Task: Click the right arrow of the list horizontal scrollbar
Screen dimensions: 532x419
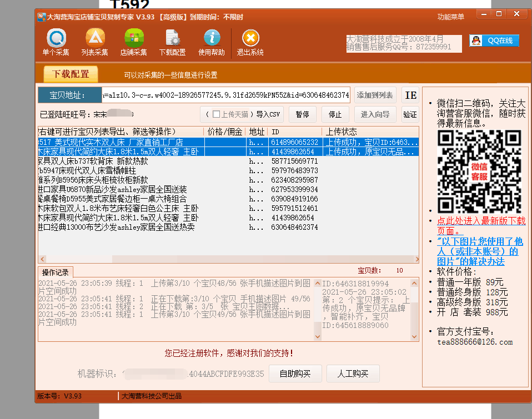Action: (416, 259)
